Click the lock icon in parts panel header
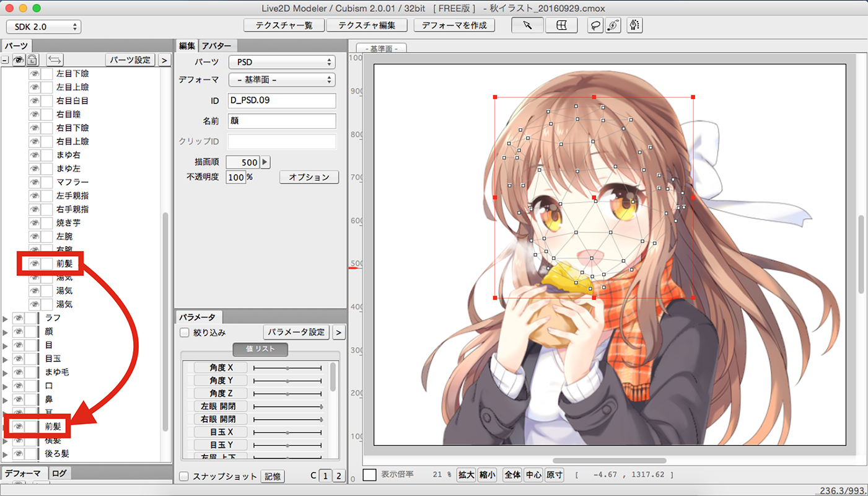The width and height of the screenshot is (868, 496). [x=32, y=60]
